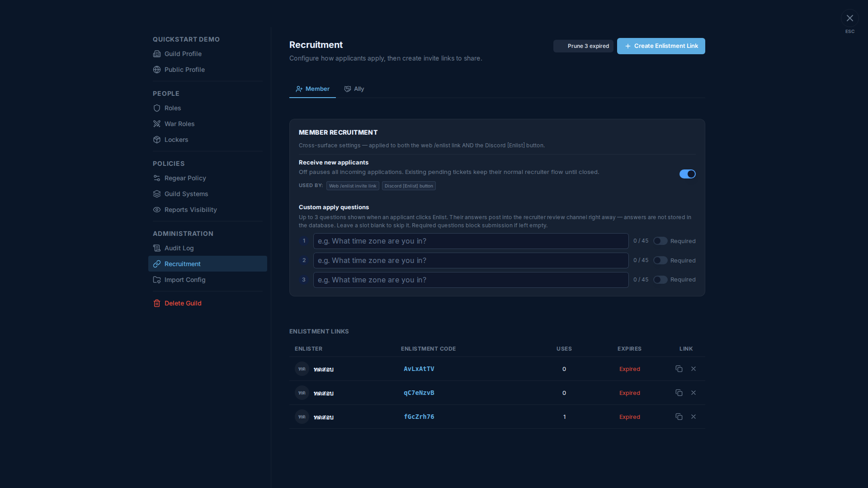868x488 pixels.
Task: Click Web /enlist invite link tag
Action: (x=353, y=186)
